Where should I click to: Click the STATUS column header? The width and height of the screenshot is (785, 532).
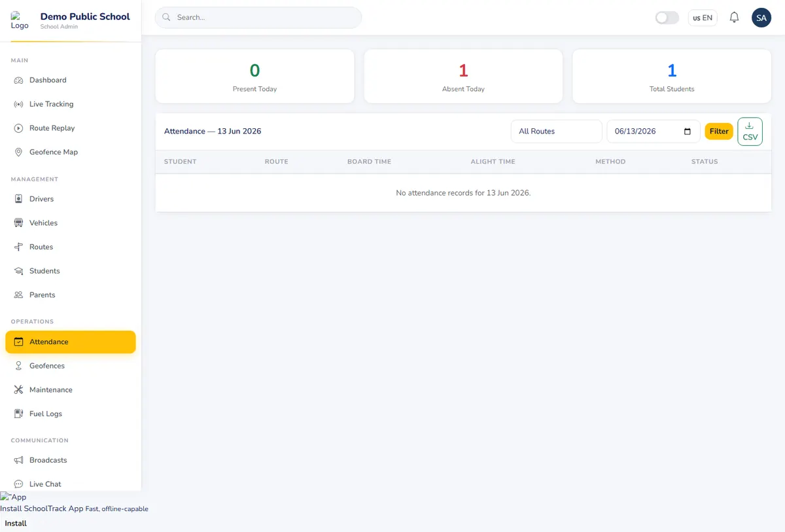pos(705,162)
